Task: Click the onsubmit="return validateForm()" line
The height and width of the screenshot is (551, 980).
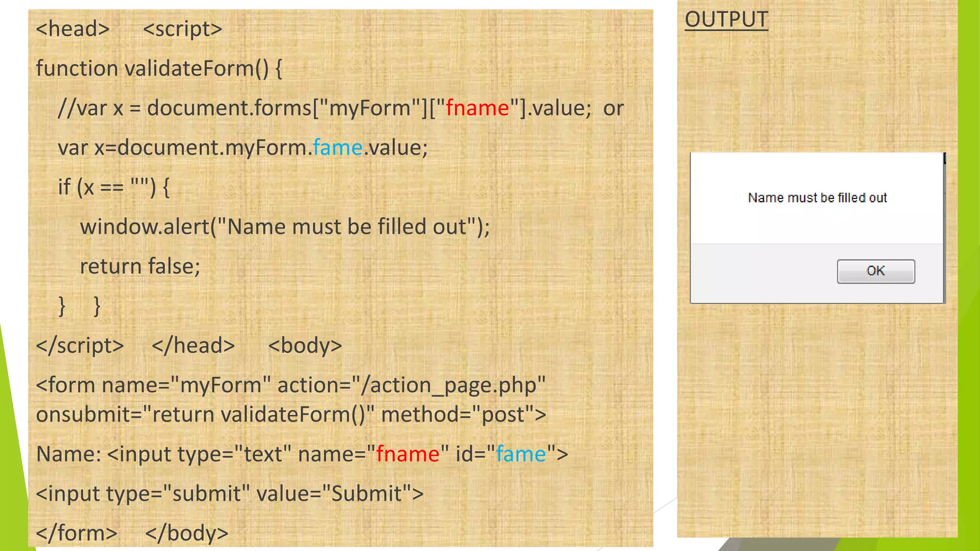Action: [x=291, y=415]
